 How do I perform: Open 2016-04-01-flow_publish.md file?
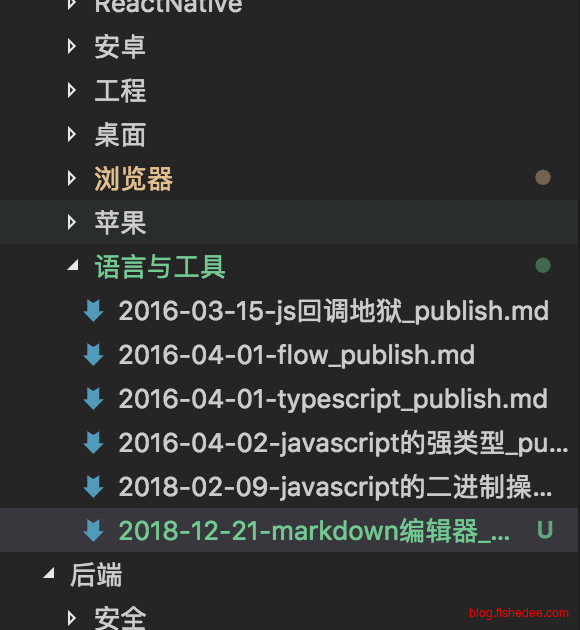(x=296, y=355)
